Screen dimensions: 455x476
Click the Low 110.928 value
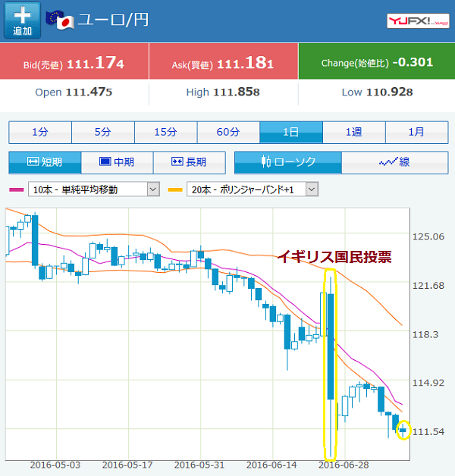click(377, 92)
